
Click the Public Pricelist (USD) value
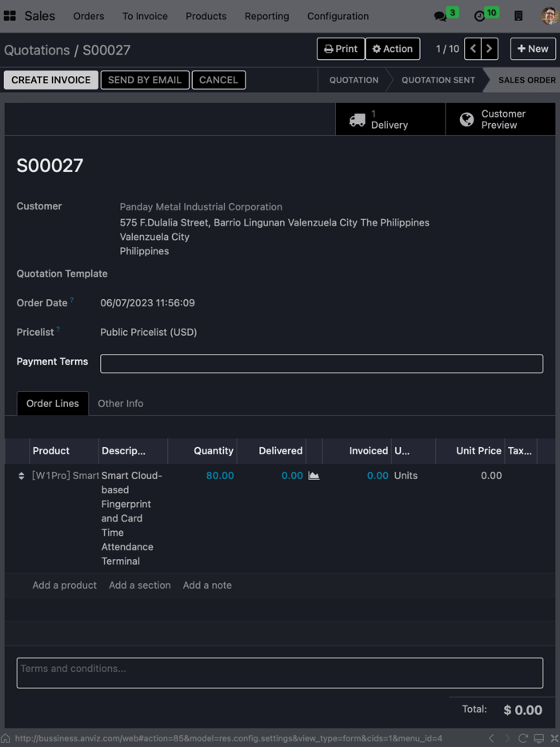pyautogui.click(x=148, y=332)
